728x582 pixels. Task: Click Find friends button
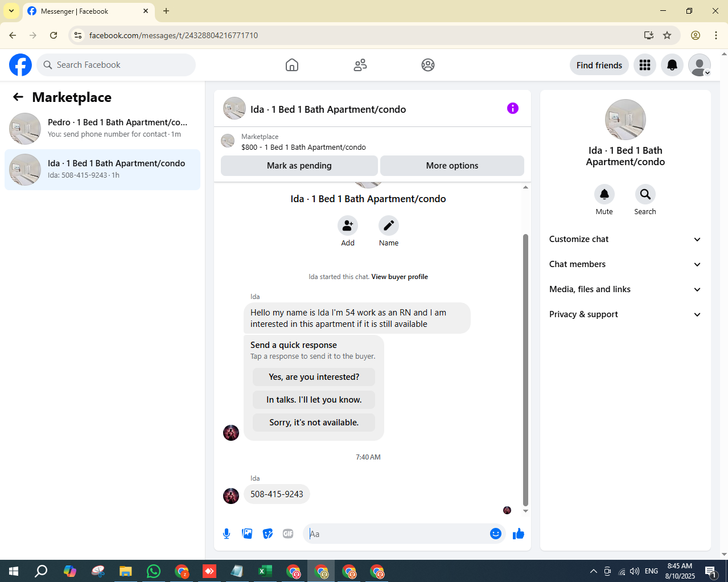[x=599, y=65]
